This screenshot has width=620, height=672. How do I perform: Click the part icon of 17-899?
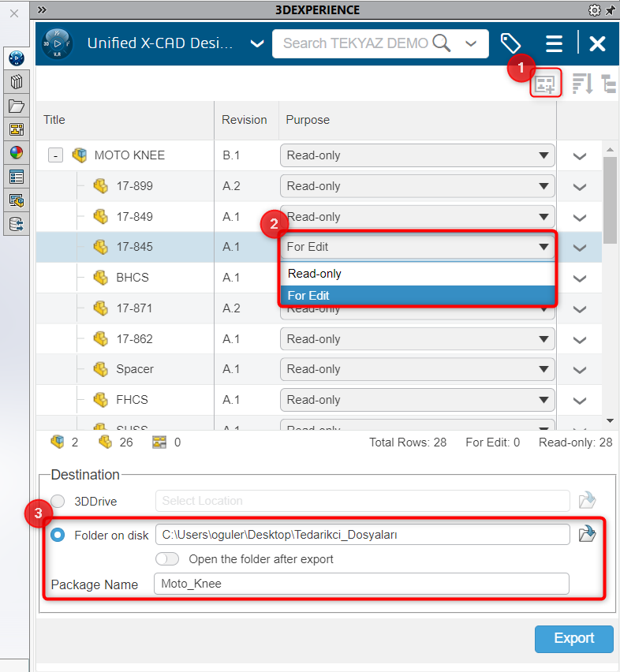point(101,186)
